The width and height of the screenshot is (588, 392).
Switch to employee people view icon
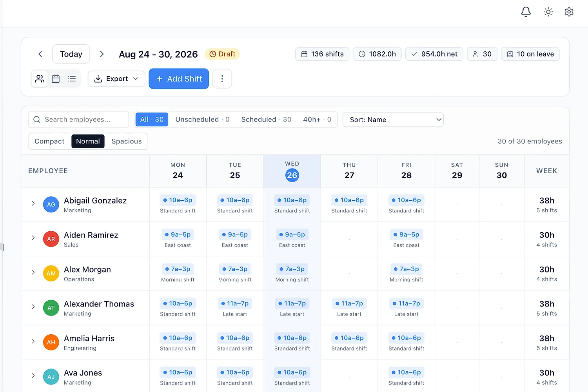(40, 79)
